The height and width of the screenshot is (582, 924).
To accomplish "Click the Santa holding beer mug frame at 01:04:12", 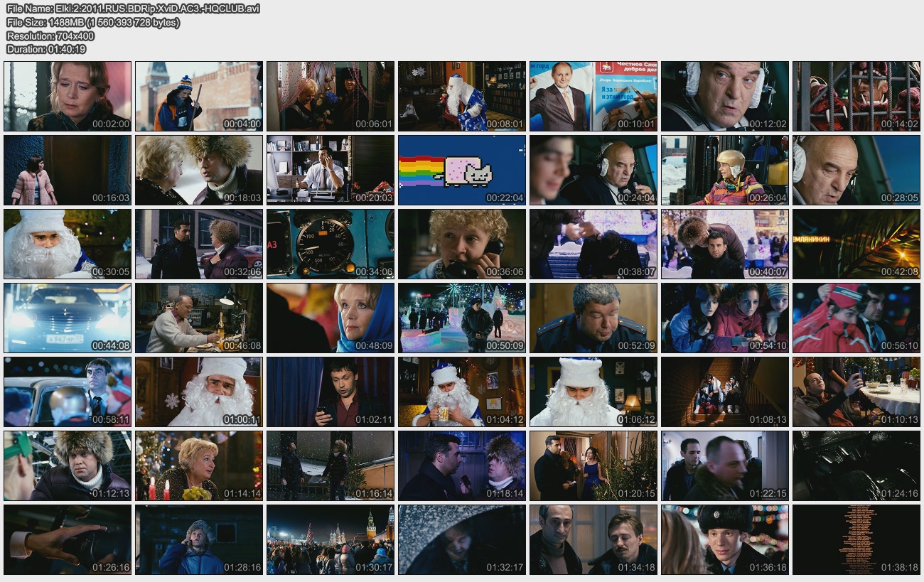I will (x=462, y=392).
